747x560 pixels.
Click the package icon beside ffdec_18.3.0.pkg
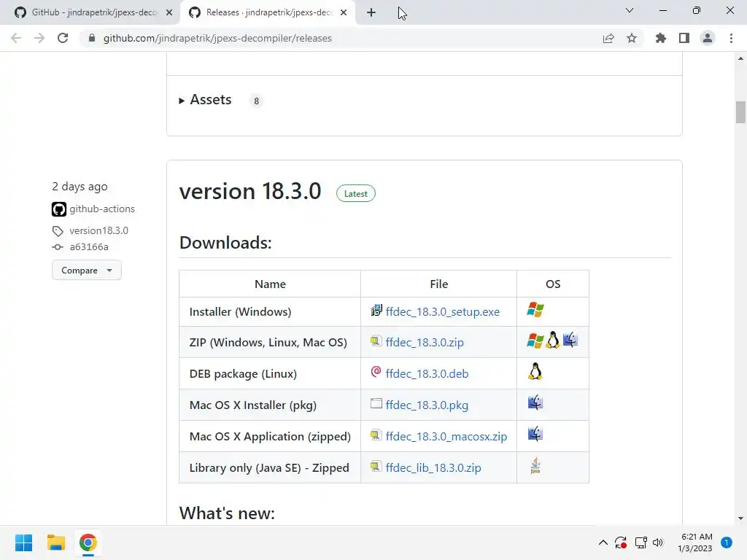click(x=376, y=403)
